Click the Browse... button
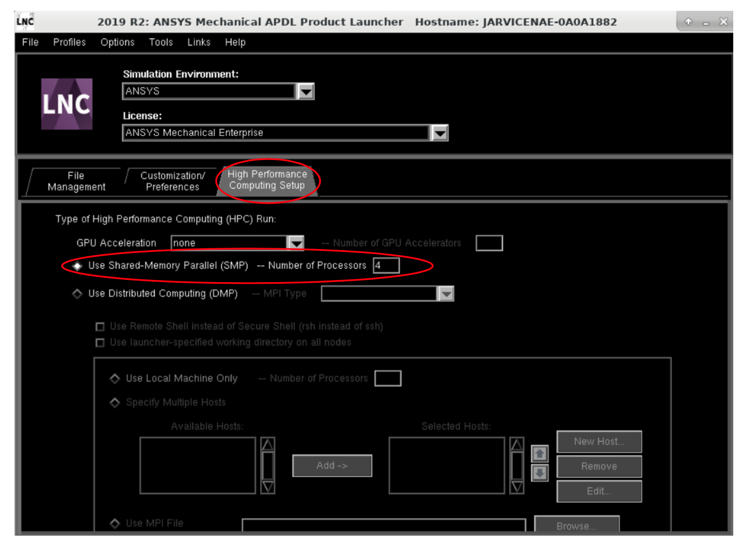The height and width of the screenshot is (560, 750). click(577, 525)
